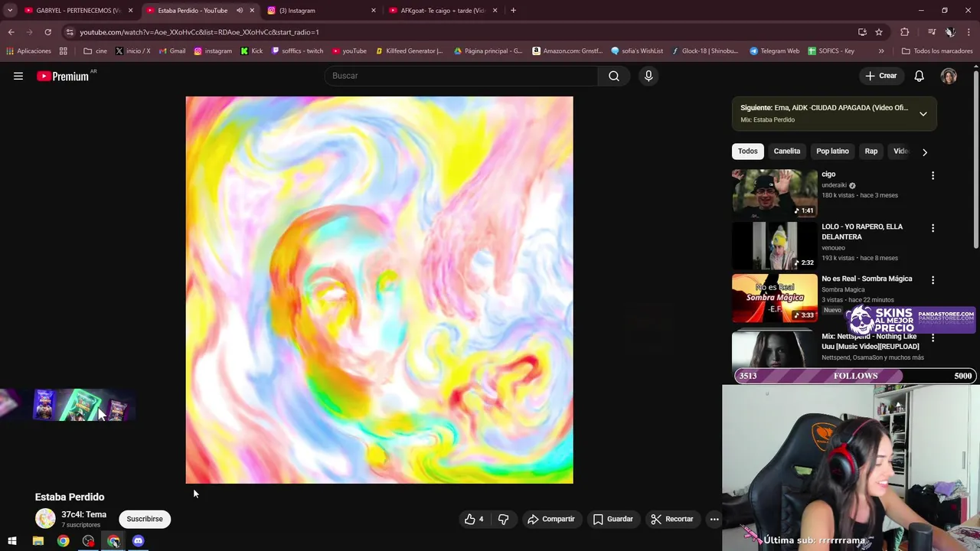The image size is (980, 551).
Task: Subscribe to the 37c4l channel
Action: tap(145, 519)
